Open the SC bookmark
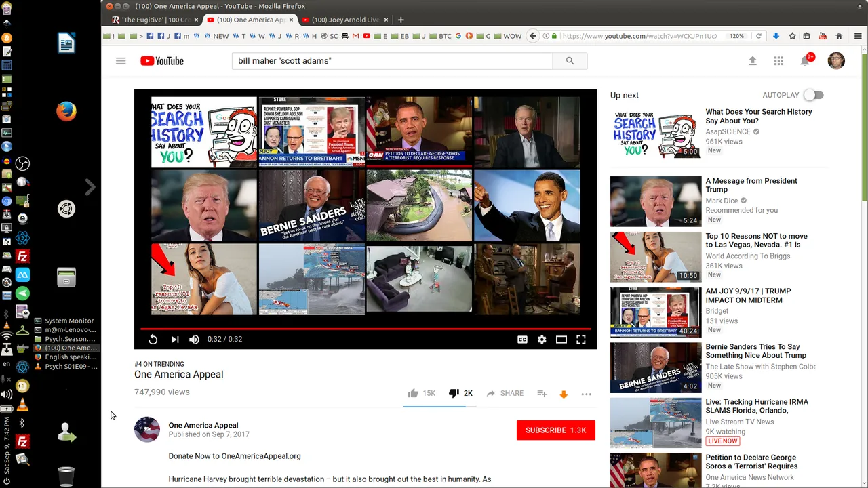 click(x=330, y=36)
